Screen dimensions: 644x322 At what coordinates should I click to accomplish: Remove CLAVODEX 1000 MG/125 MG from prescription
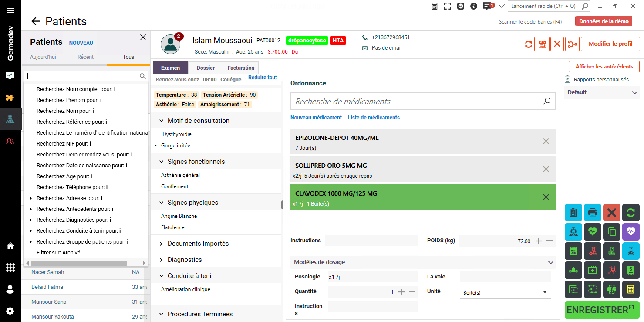click(x=546, y=197)
